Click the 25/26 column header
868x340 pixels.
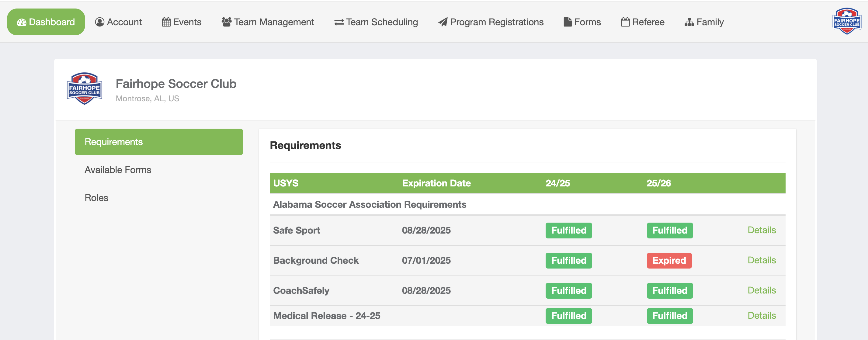click(x=659, y=183)
